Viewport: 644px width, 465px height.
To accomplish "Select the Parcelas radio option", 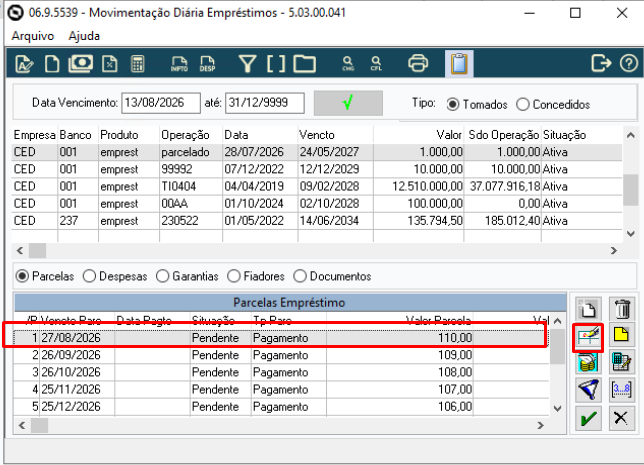I will [22, 276].
